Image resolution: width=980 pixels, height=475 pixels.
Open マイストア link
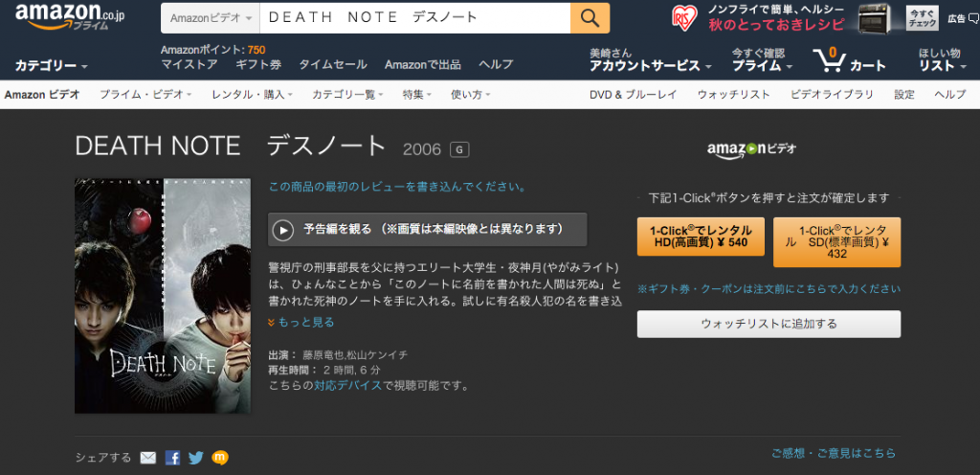tap(189, 64)
